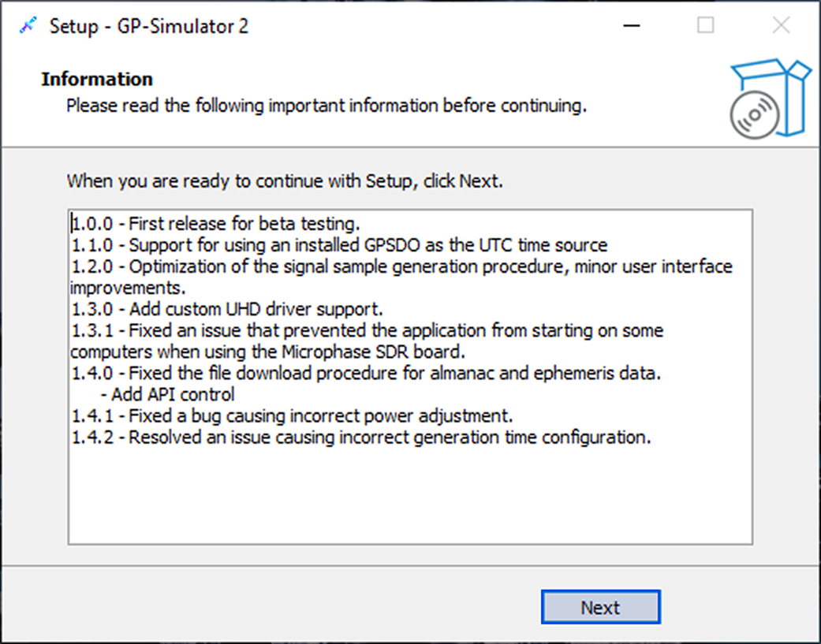Click the 1.3.1 Microphase SDR fix line
821x644 pixels.
367,330
